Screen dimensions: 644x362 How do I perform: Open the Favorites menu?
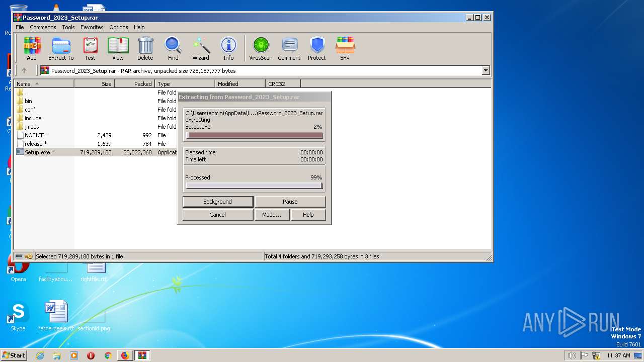pyautogui.click(x=92, y=27)
